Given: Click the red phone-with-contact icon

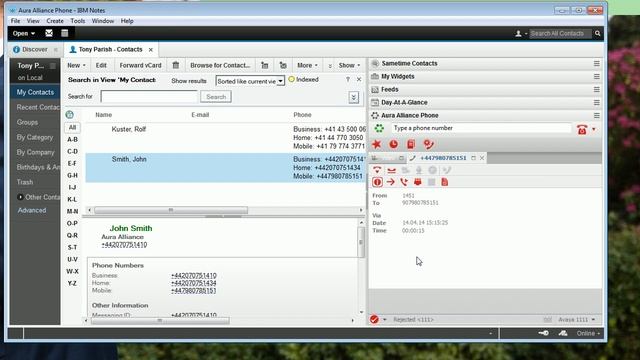Looking at the screenshot, I should tap(428, 144).
